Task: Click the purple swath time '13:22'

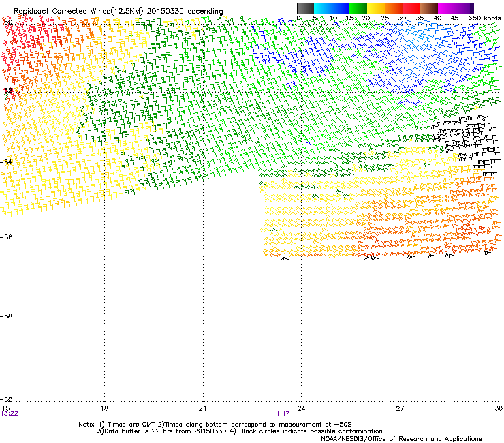Action: 10,414
